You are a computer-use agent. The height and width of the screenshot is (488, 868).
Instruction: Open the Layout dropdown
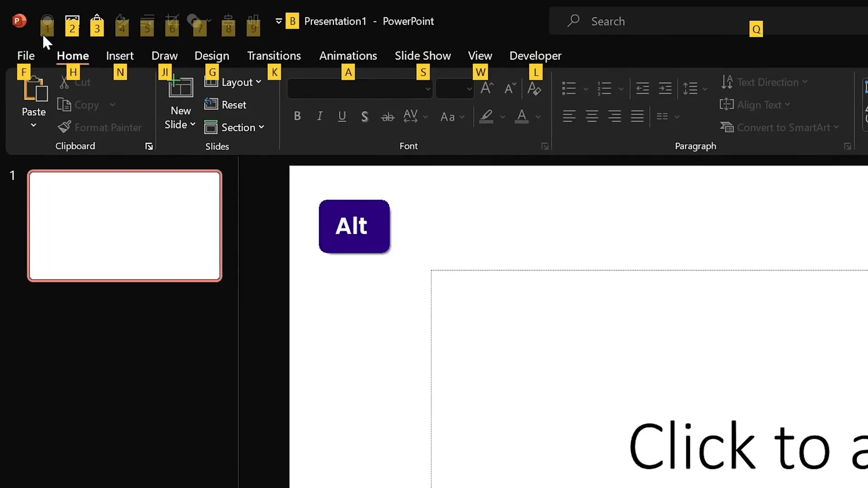[x=233, y=82]
